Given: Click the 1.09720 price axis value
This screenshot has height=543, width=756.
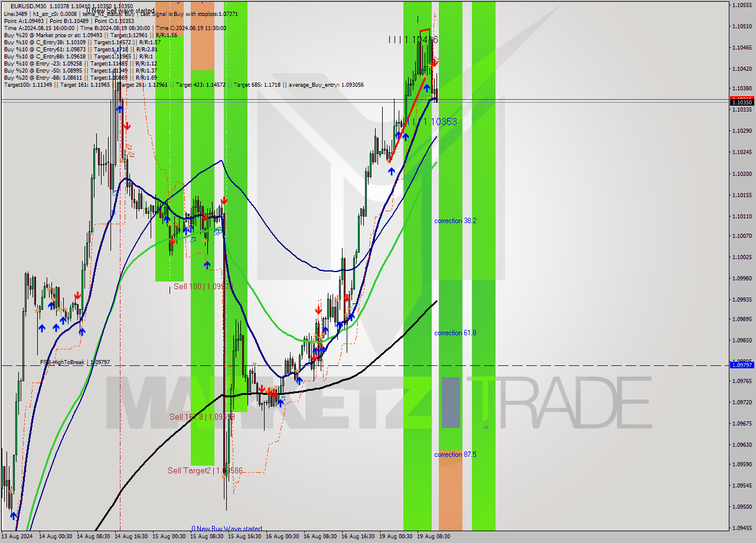Looking at the screenshot, I should [x=742, y=403].
